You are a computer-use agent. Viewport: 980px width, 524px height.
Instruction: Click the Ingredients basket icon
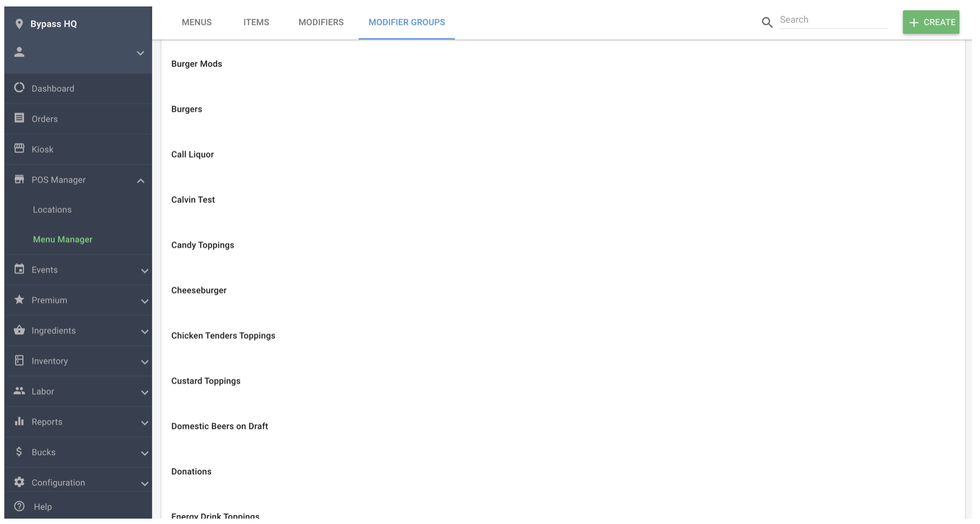point(19,330)
